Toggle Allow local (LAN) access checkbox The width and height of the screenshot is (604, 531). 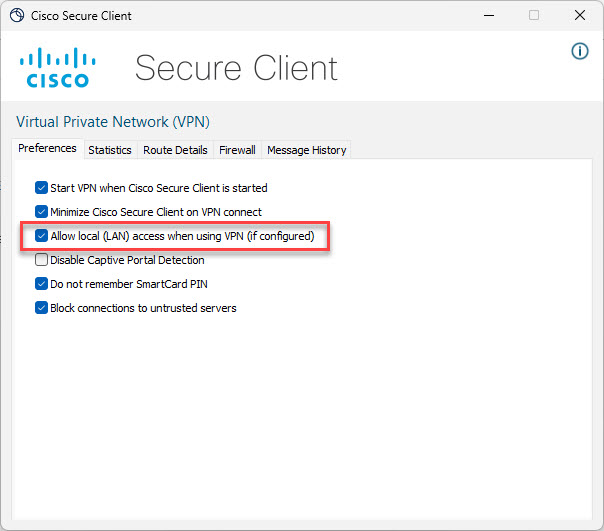pyautogui.click(x=41, y=236)
